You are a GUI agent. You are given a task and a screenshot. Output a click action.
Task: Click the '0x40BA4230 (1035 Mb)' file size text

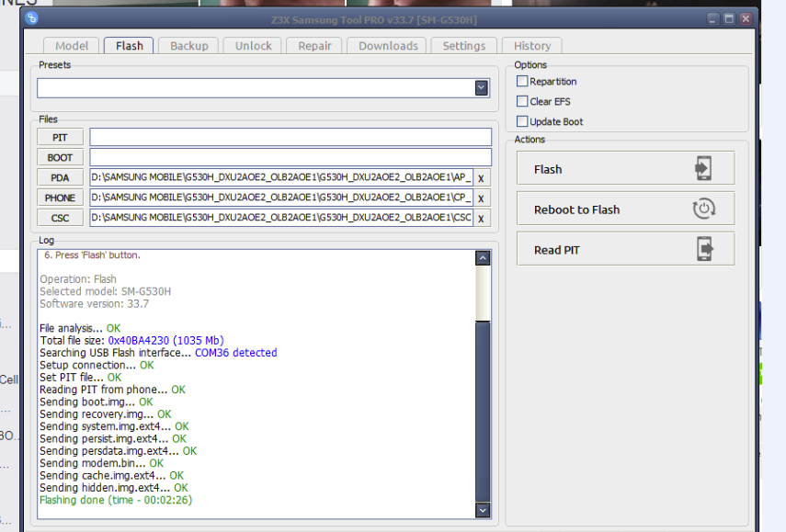click(x=165, y=341)
